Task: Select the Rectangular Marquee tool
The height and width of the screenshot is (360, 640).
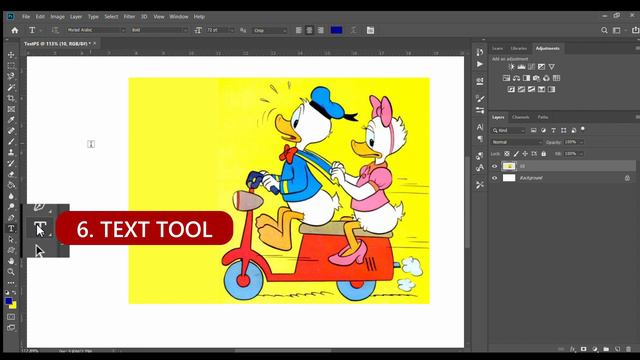Action: point(11,66)
